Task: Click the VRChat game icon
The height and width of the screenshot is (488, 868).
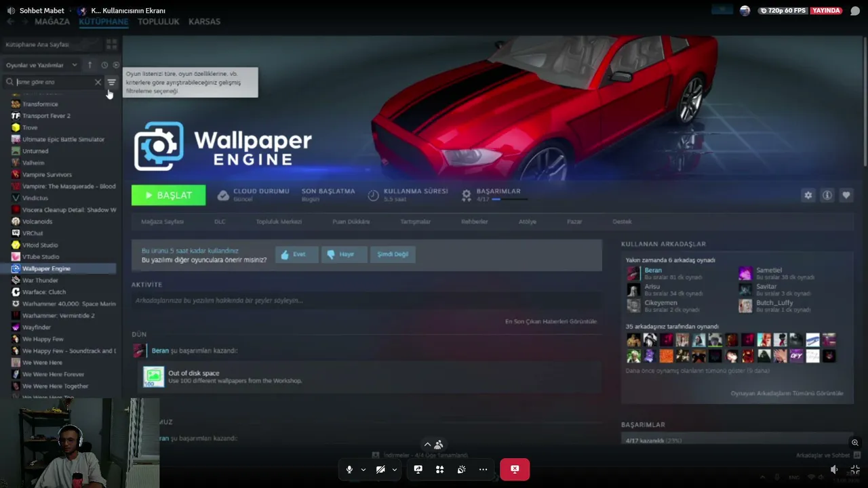Action: coord(16,233)
